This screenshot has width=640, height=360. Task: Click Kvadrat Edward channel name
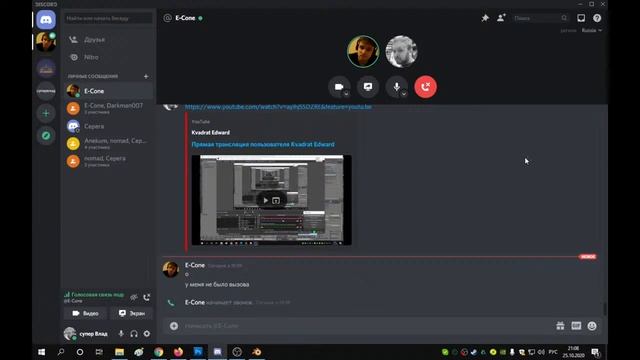pos(211,133)
